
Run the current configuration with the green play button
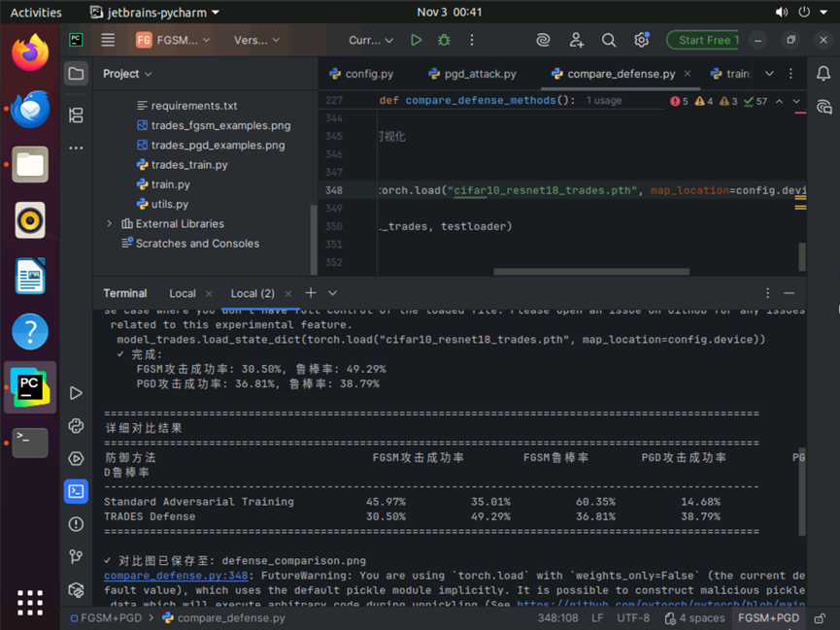(417, 40)
